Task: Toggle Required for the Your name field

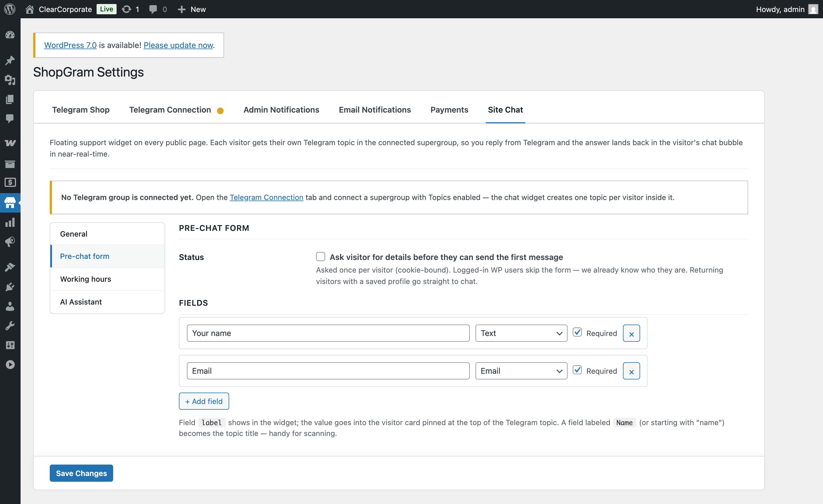Action: (577, 332)
